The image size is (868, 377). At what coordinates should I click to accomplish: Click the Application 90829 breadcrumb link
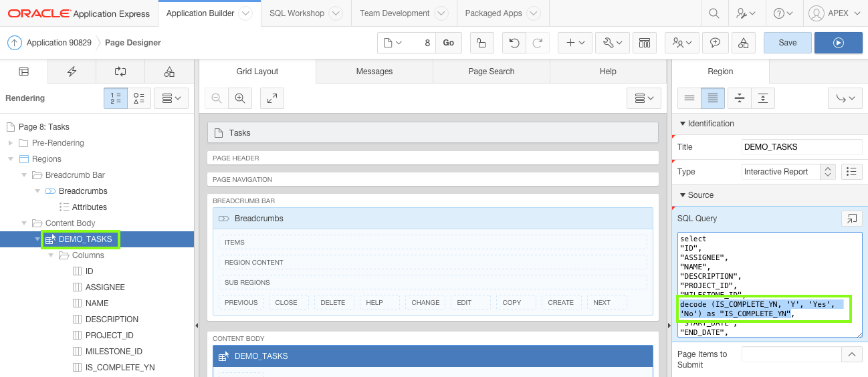(x=60, y=43)
